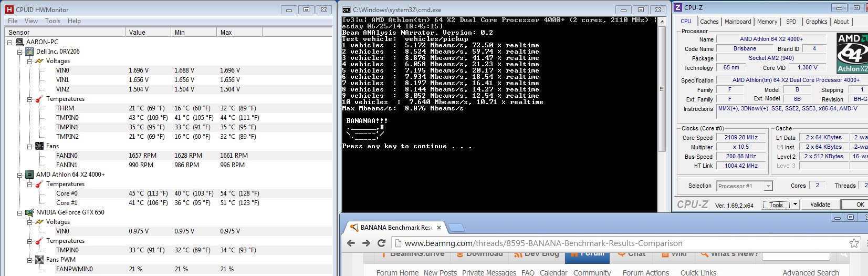Switch to the Caches tab in CPU-Z
868x276 pixels.
[x=709, y=22]
